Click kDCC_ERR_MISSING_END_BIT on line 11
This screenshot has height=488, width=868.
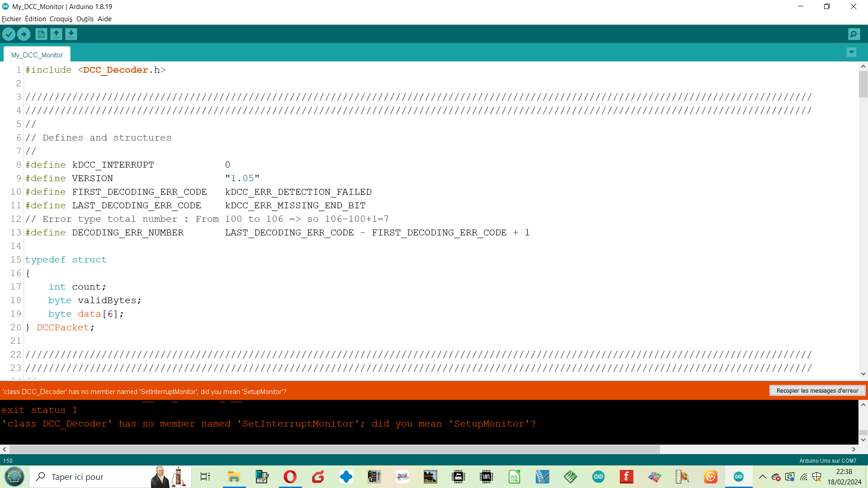point(295,206)
